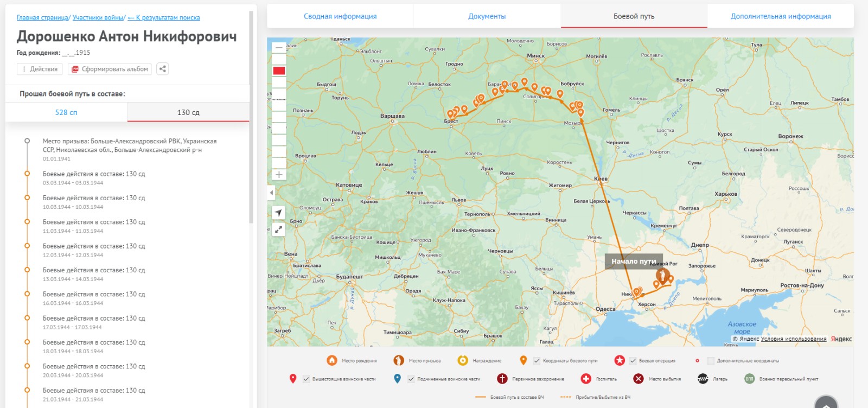Click the red zoom level slider handle
Viewport: 868px width, 408px height.
279,71
